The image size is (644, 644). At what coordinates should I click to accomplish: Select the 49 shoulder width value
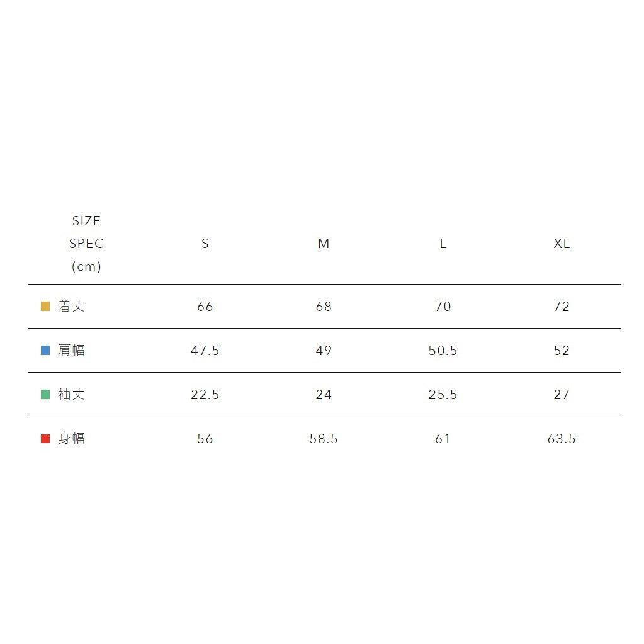324,351
